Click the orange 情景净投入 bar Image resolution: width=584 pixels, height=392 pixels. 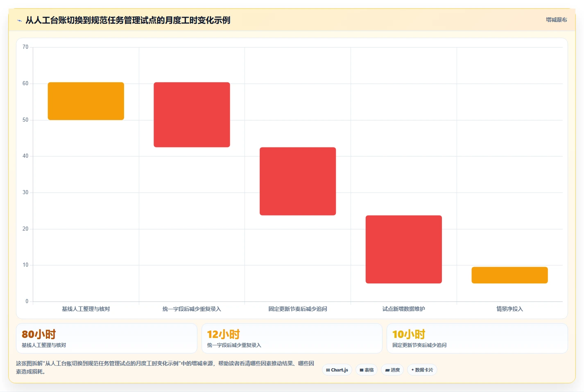tap(509, 275)
